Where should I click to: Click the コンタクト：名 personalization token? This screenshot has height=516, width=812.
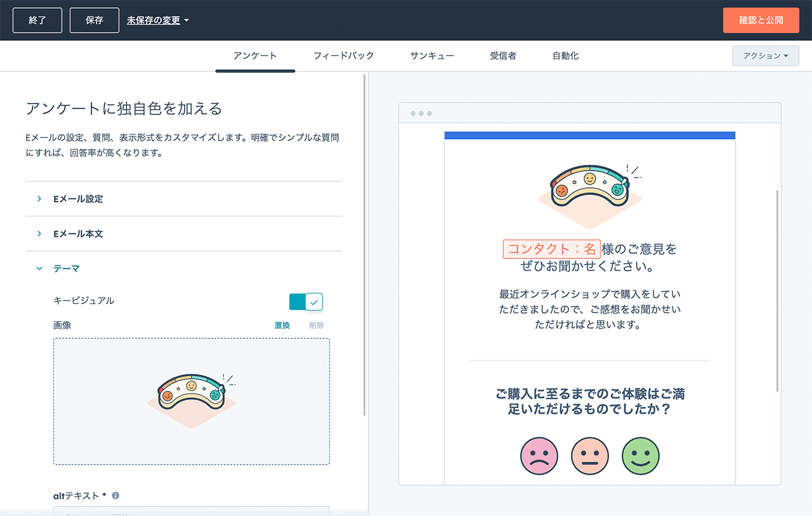click(x=552, y=249)
